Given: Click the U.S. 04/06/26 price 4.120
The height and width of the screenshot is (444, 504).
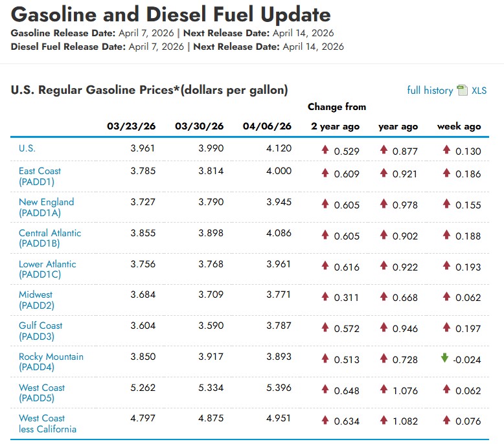Looking at the screenshot, I should tap(279, 148).
